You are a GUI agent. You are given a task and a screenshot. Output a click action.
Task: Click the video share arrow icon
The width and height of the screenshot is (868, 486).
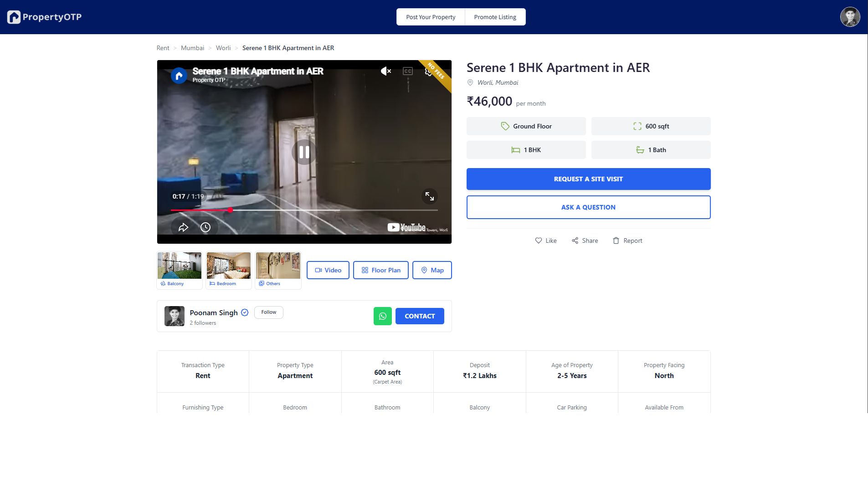[x=183, y=227]
